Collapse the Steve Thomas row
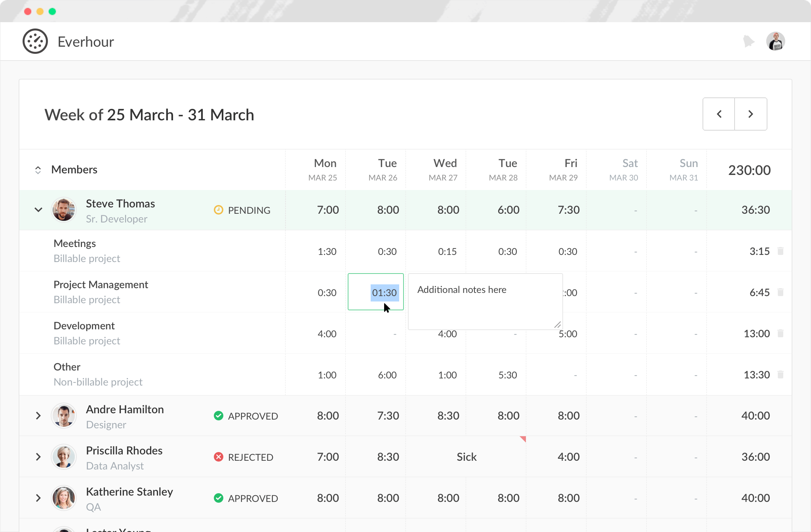This screenshot has height=532, width=811. click(x=38, y=210)
